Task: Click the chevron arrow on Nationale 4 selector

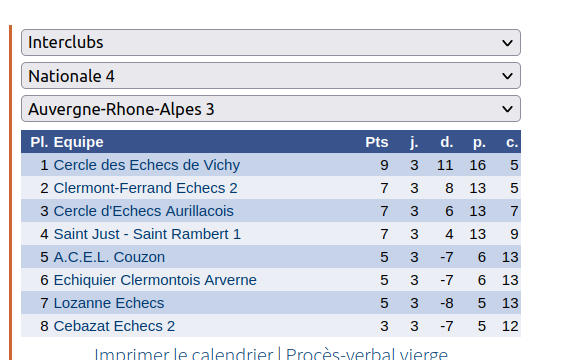Action: point(507,76)
